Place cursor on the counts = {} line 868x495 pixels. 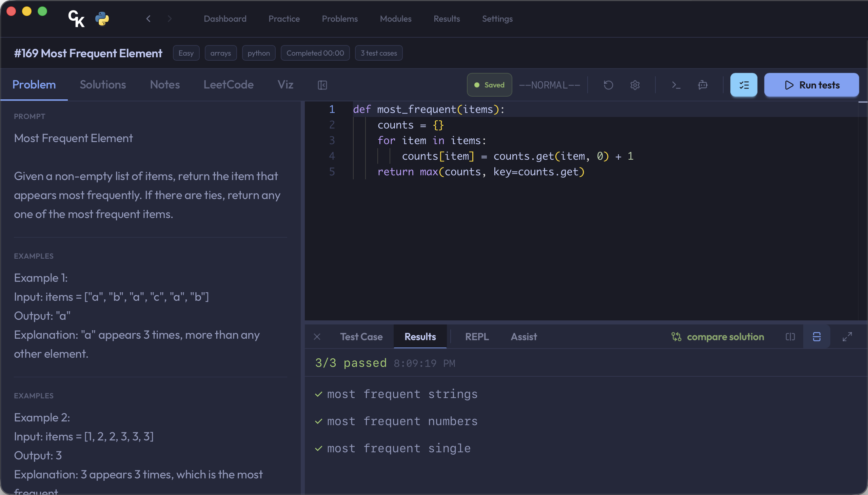(411, 125)
